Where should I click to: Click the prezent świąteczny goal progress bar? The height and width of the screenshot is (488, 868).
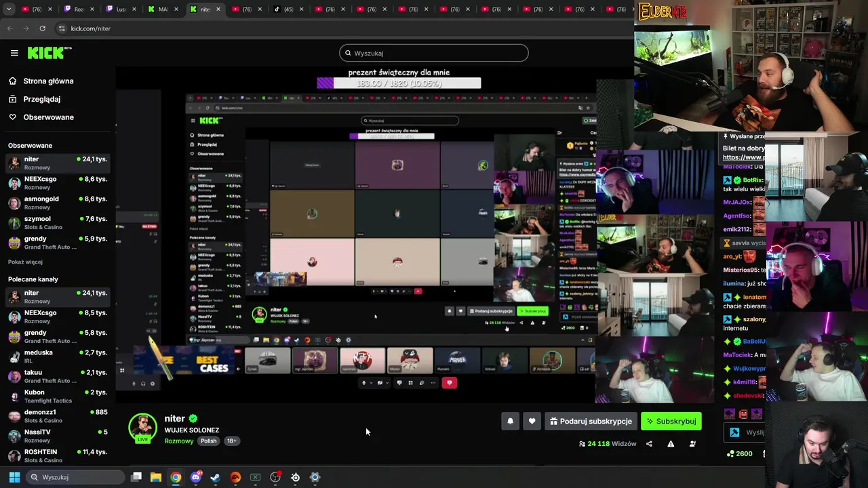[399, 83]
